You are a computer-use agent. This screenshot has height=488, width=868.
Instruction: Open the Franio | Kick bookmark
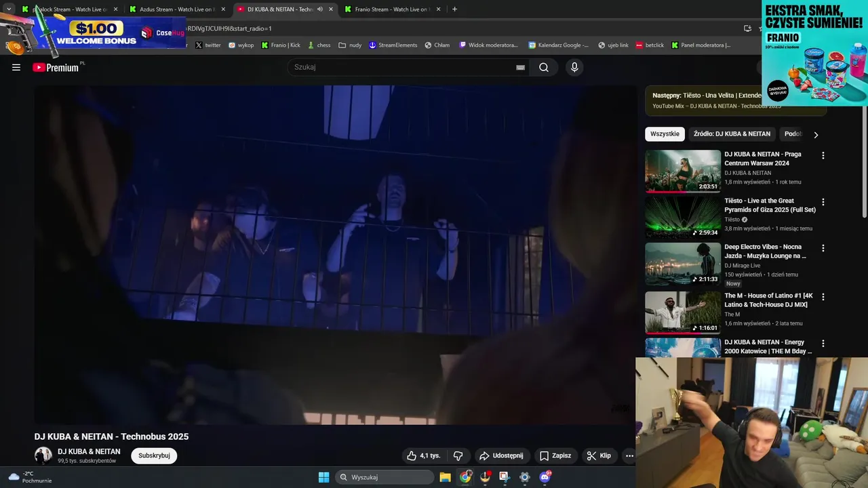coord(281,45)
